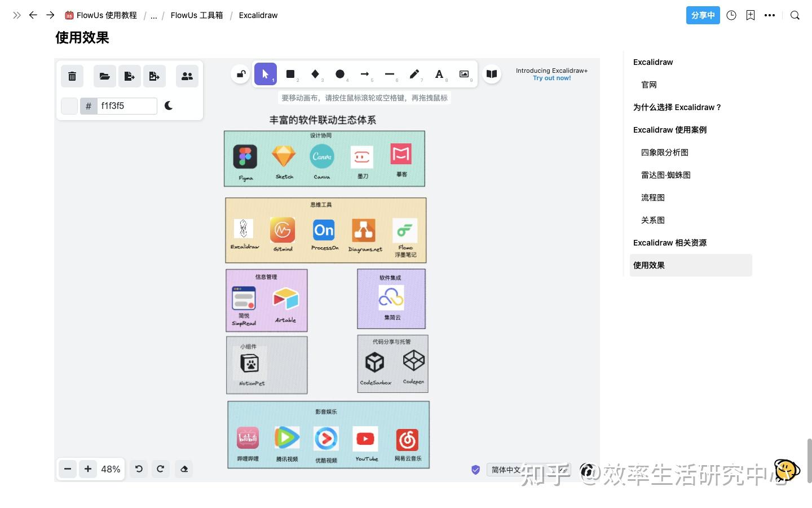812x508 pixels.
Task: Open the Excalidraw+ Try out now link
Action: [x=551, y=78]
